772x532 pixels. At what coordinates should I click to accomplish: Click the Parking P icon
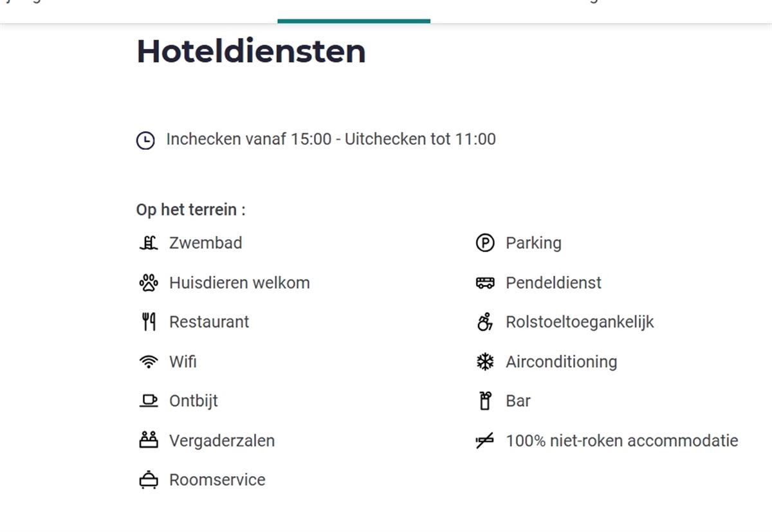pos(486,243)
